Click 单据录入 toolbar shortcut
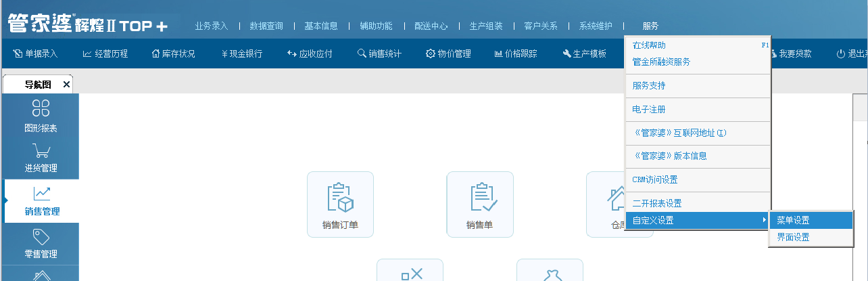 36,54
